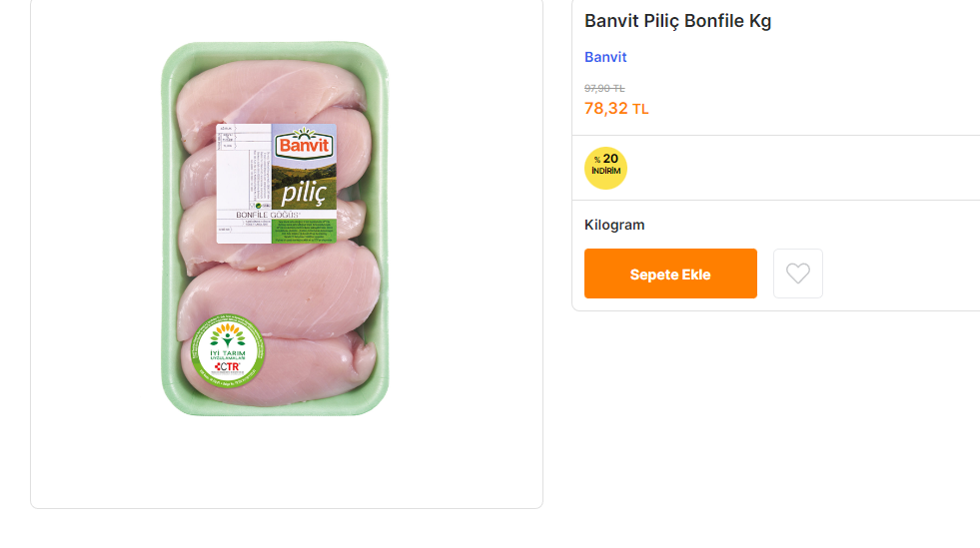Click the person-and-leaves emblem in the sticker
Viewport: 980px width, 548px height.
[x=226, y=335]
